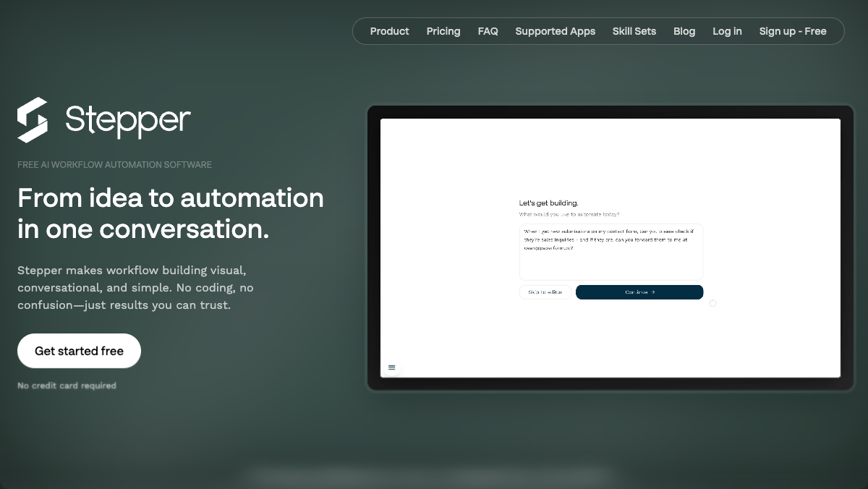Click the 'Stepper makes workflow building visual' paragraph
The width and height of the screenshot is (868, 489).
(135, 288)
